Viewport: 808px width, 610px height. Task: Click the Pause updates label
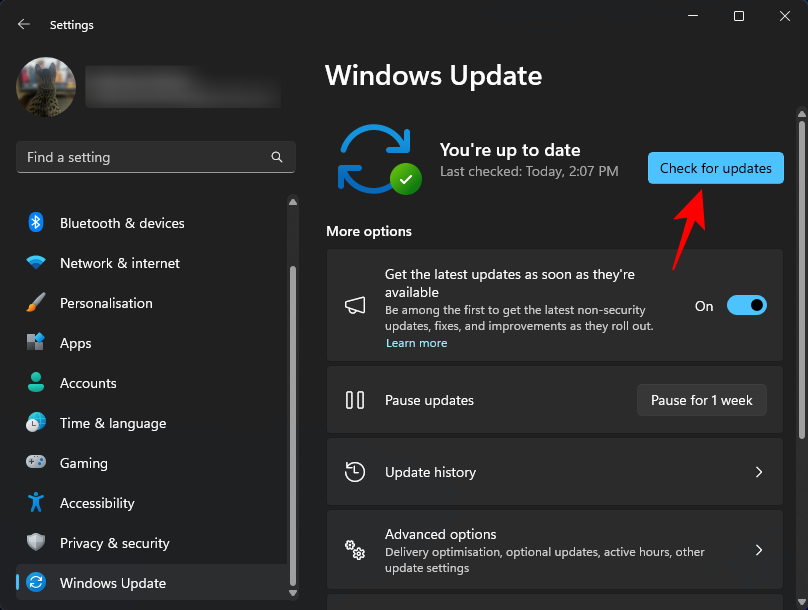tap(429, 400)
